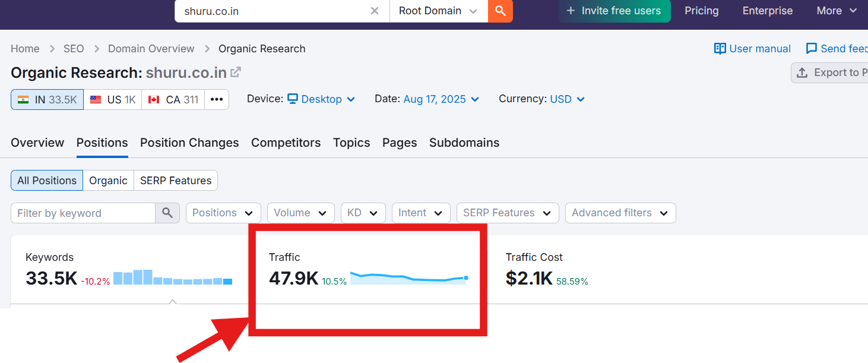Switch to the Pages tab
The height and width of the screenshot is (363, 868).
coord(400,143)
